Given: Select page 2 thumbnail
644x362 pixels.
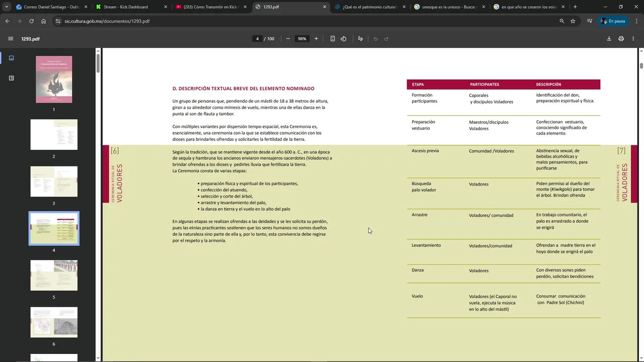Looking at the screenshot, I should (x=54, y=135).
